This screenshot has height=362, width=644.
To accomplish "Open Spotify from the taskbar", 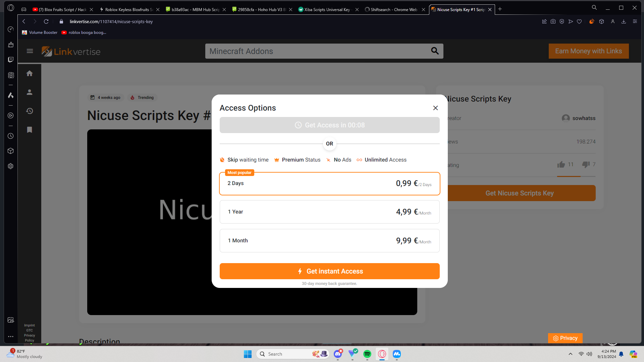I will (367, 354).
